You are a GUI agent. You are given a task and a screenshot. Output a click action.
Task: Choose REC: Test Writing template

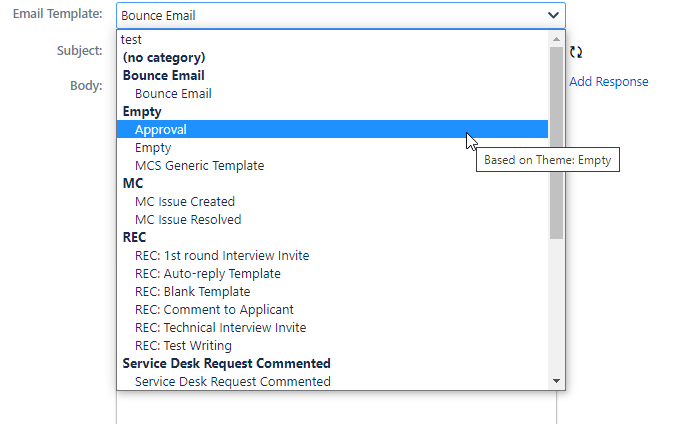tap(332, 346)
